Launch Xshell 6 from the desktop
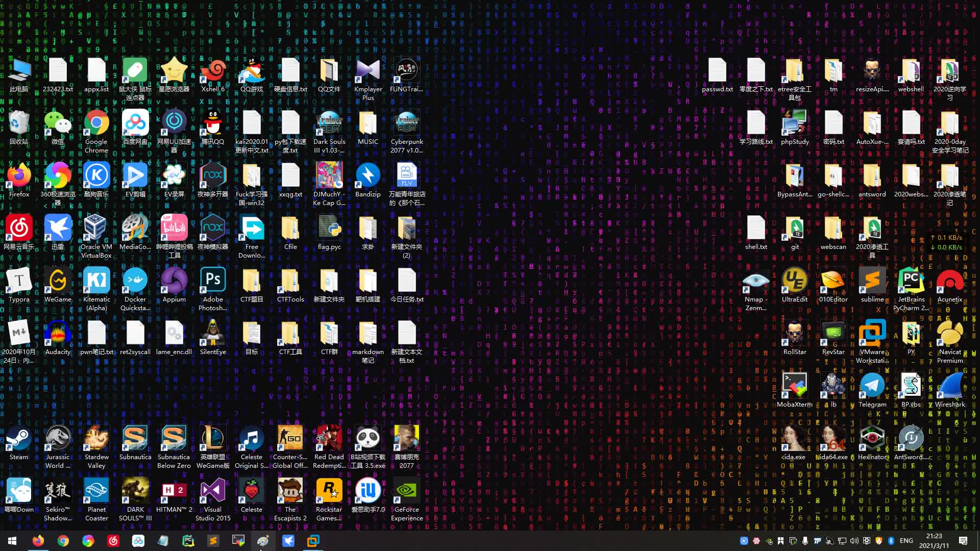The image size is (980, 551). 213,71
